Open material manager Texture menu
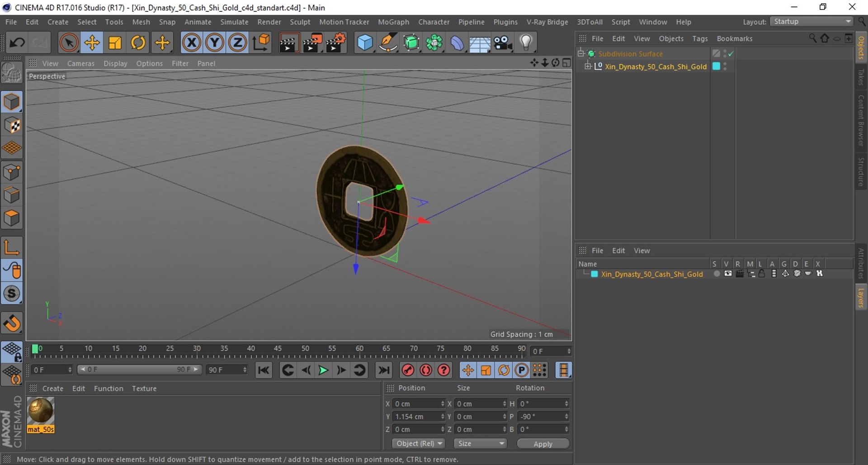Viewport: 868px width, 465px height. tap(144, 388)
